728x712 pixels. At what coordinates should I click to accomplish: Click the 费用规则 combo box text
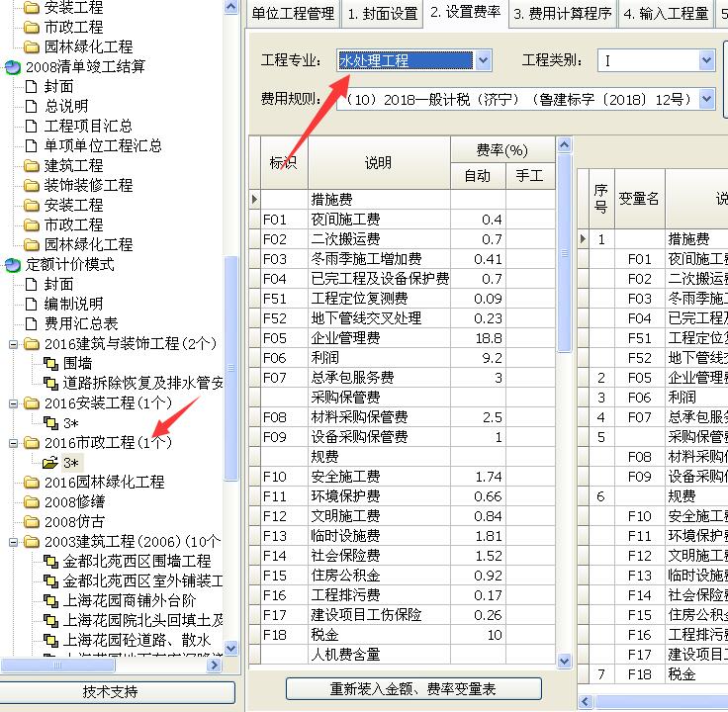coord(517,99)
